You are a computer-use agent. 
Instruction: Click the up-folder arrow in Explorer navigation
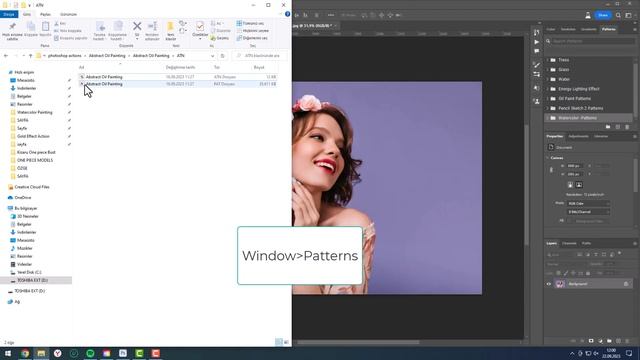30,56
